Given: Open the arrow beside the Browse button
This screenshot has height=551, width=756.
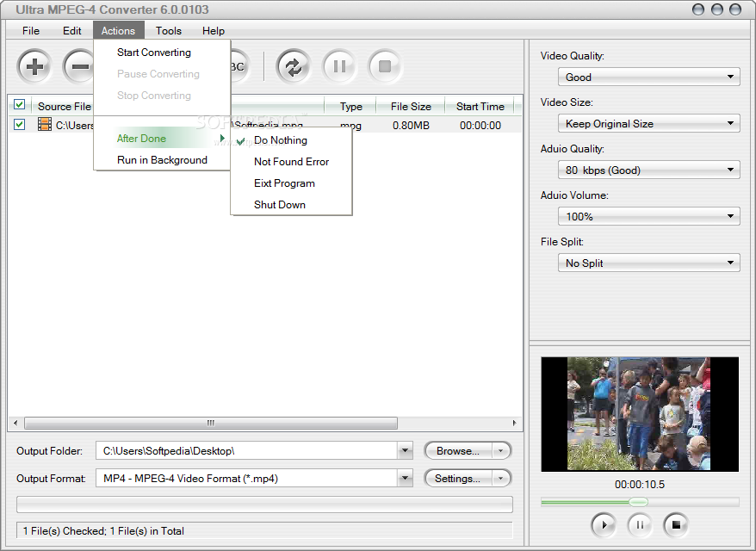Looking at the screenshot, I should (x=501, y=451).
